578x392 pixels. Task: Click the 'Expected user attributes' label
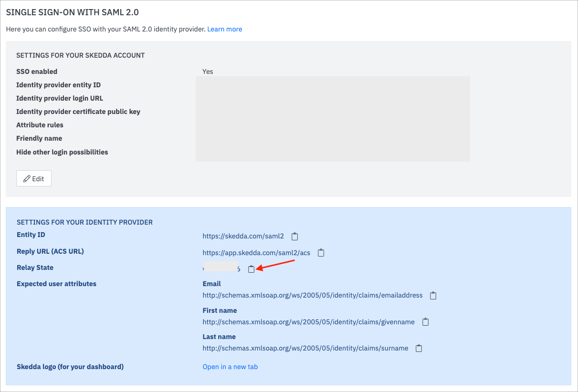tap(56, 284)
